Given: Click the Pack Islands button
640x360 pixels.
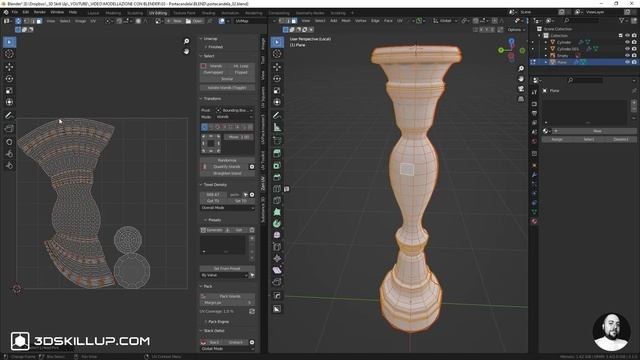Looking at the screenshot, I should click(x=227, y=296).
